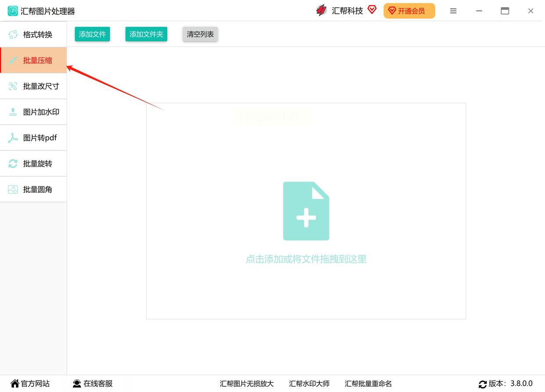Close the application window
The image size is (545, 392).
click(x=531, y=11)
